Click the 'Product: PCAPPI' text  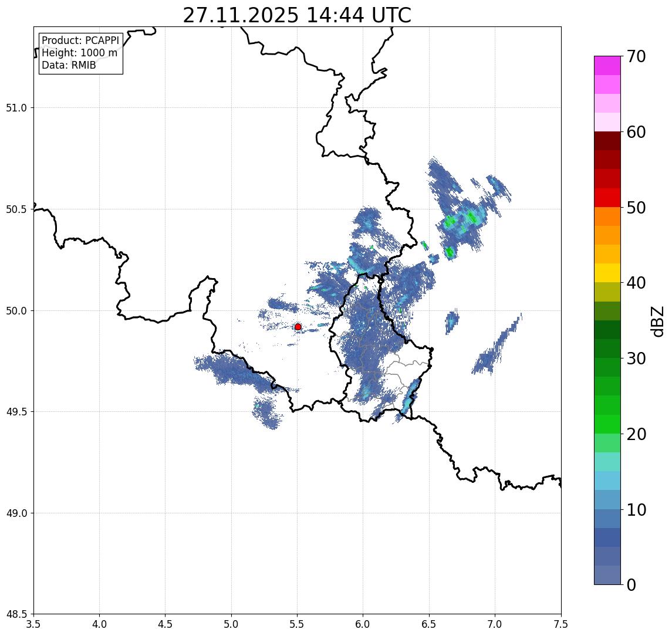point(80,40)
